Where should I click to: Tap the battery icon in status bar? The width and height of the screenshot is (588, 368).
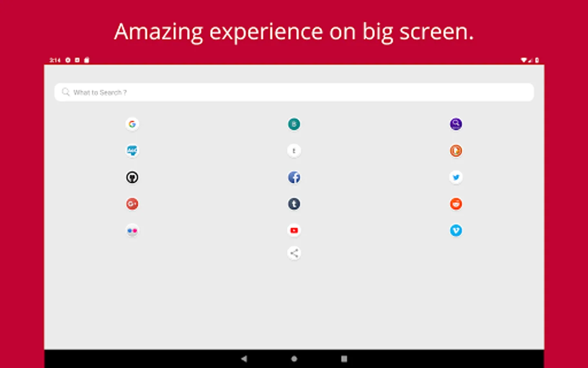click(537, 60)
